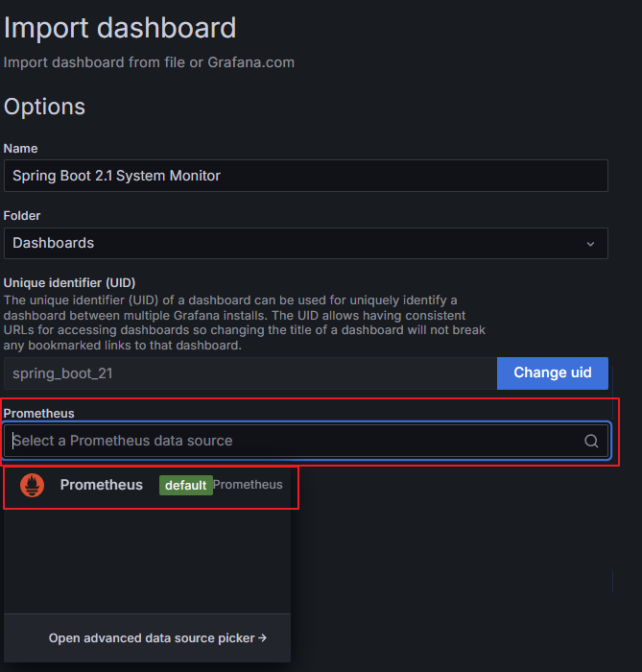Click the Prometheus flame logo icon
The height and width of the screenshot is (672, 642).
32,485
